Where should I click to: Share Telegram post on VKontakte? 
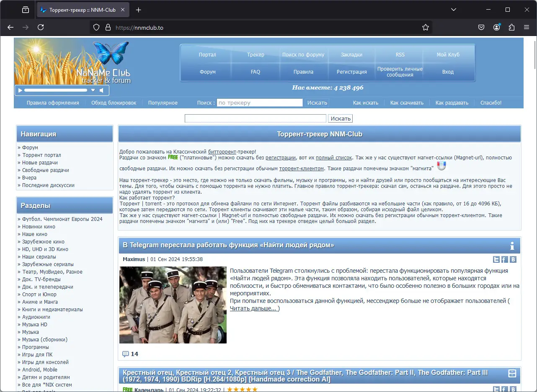[x=513, y=259]
